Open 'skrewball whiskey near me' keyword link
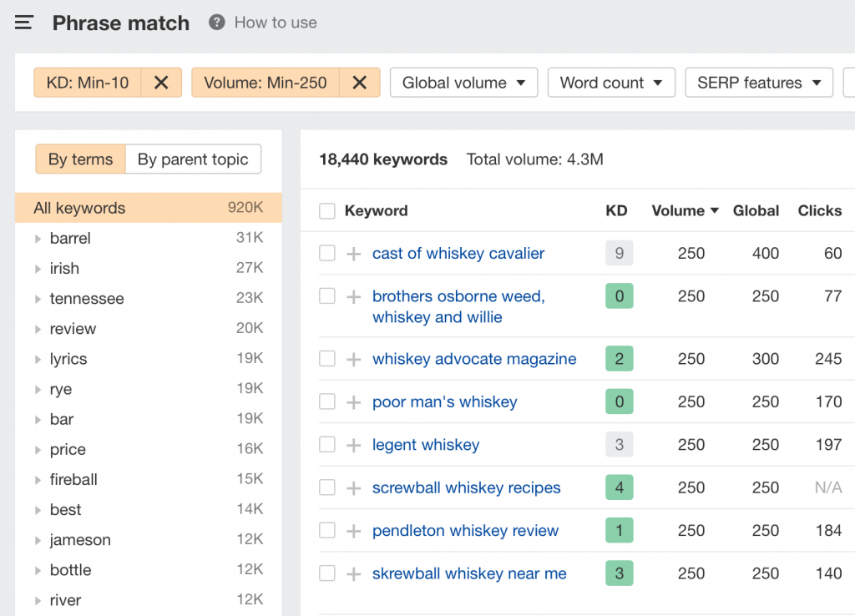 [469, 574]
